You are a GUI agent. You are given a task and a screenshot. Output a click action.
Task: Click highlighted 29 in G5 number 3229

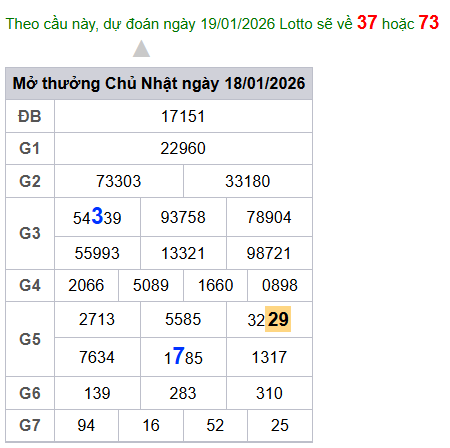[x=278, y=319]
